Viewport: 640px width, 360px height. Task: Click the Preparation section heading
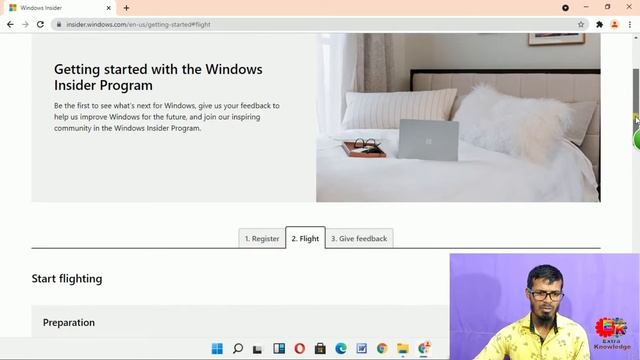pos(69,322)
